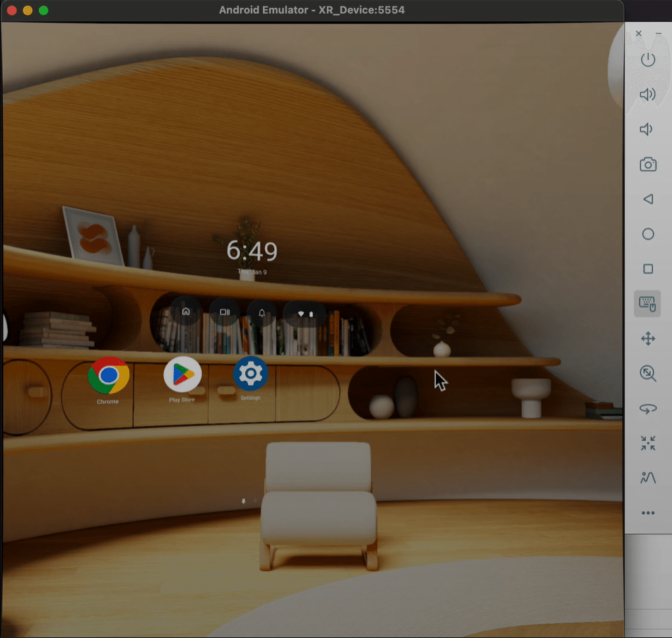The width and height of the screenshot is (672, 638).
Task: Click the 6:49 clock
Action: [x=252, y=251]
